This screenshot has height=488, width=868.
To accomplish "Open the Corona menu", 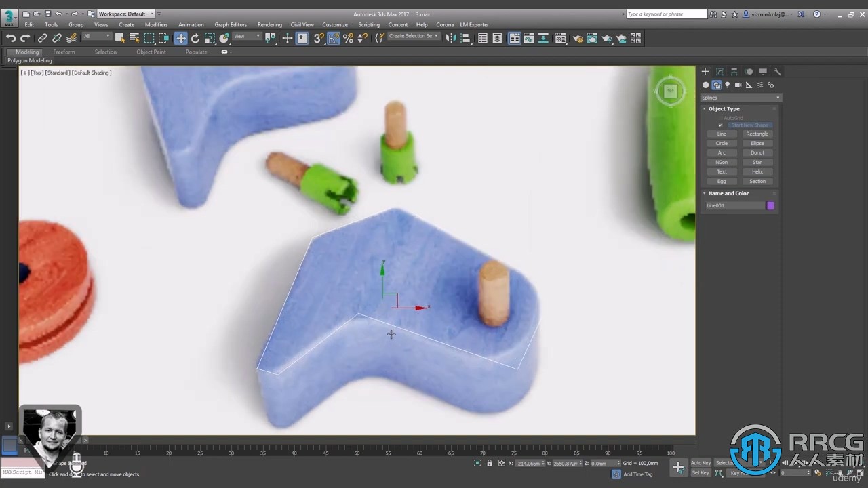I will pos(445,25).
